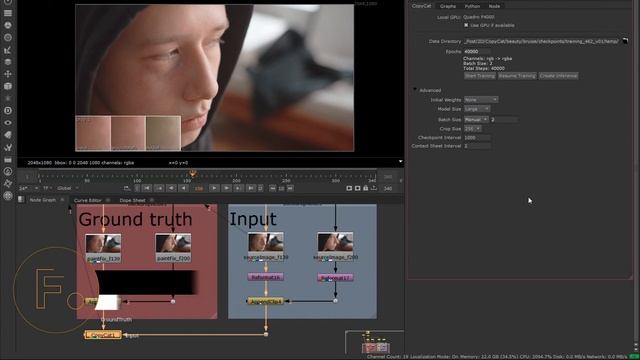This screenshot has height=360, width=640.
Task: Open the TF timeline display dropdown
Action: tap(47, 188)
